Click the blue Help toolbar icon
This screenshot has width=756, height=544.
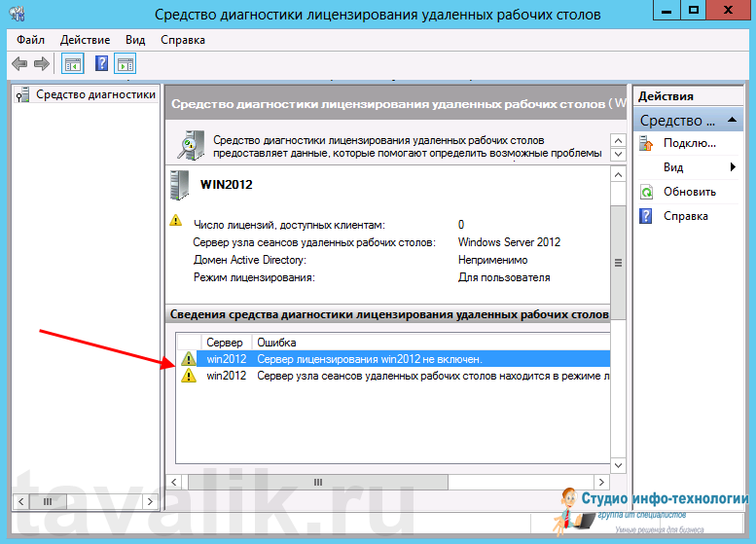coord(101,64)
